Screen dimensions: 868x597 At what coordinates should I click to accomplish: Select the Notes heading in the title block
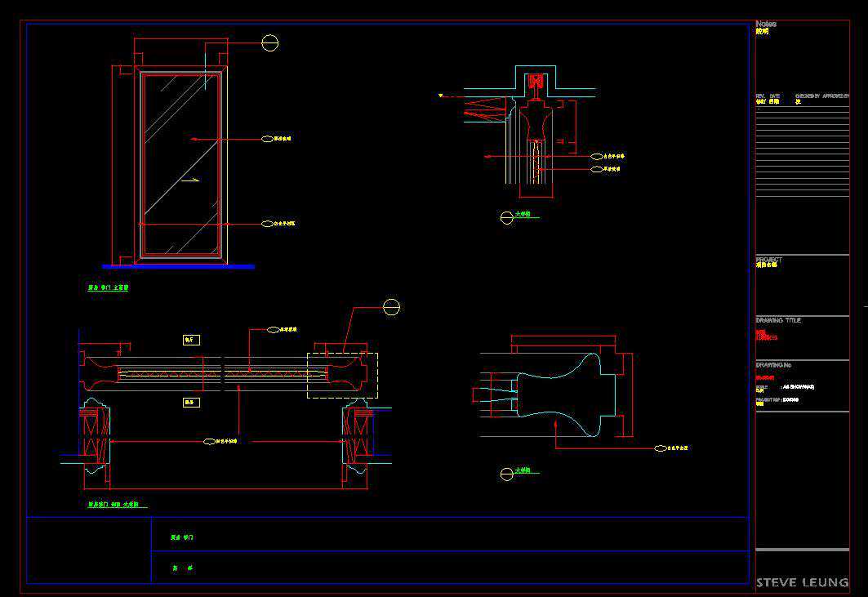(x=766, y=25)
